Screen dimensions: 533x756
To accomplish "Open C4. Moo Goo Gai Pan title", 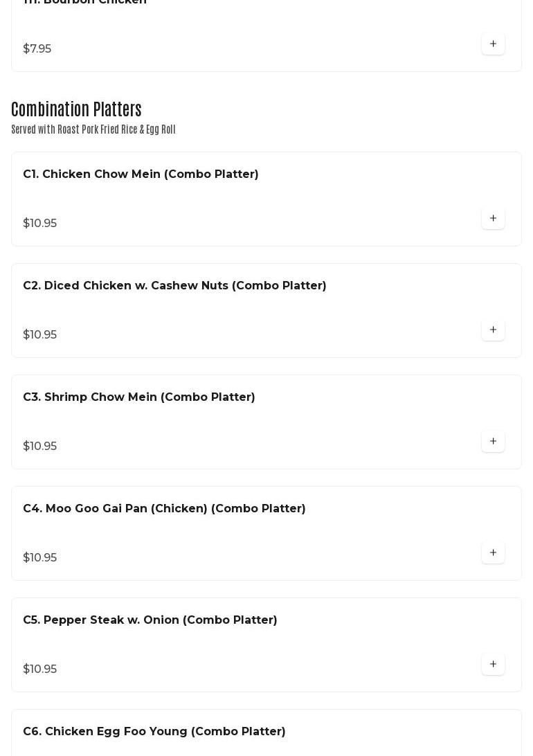I will click(x=164, y=508).
